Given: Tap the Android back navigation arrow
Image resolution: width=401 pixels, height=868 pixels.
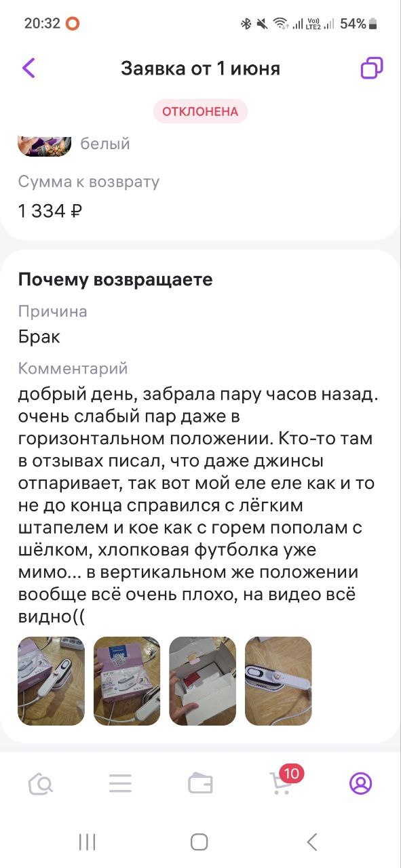Looking at the screenshot, I should pos(312,842).
